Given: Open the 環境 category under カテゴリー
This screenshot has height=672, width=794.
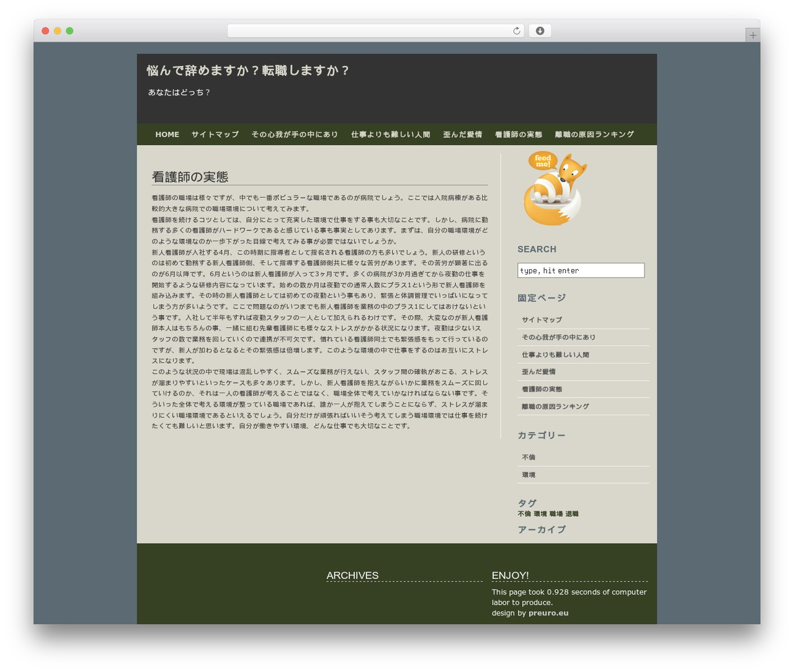Looking at the screenshot, I should pos(529,475).
